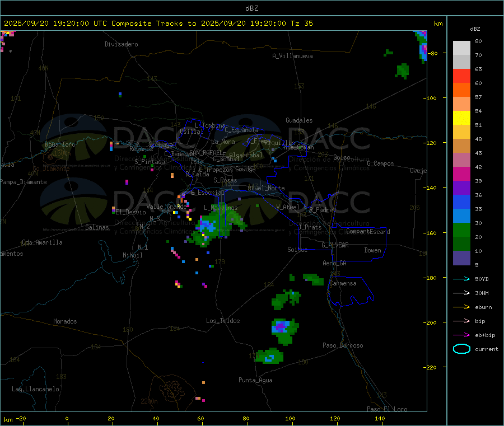This screenshot has width=504, height=426.
Task: Select the 80 dBZ light gray swatch
Action: pyautogui.click(x=461, y=48)
